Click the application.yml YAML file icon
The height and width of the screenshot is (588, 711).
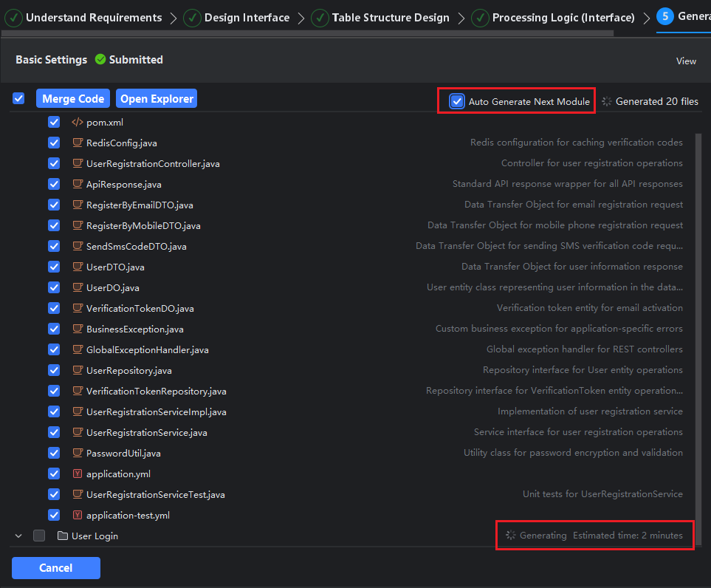[77, 474]
